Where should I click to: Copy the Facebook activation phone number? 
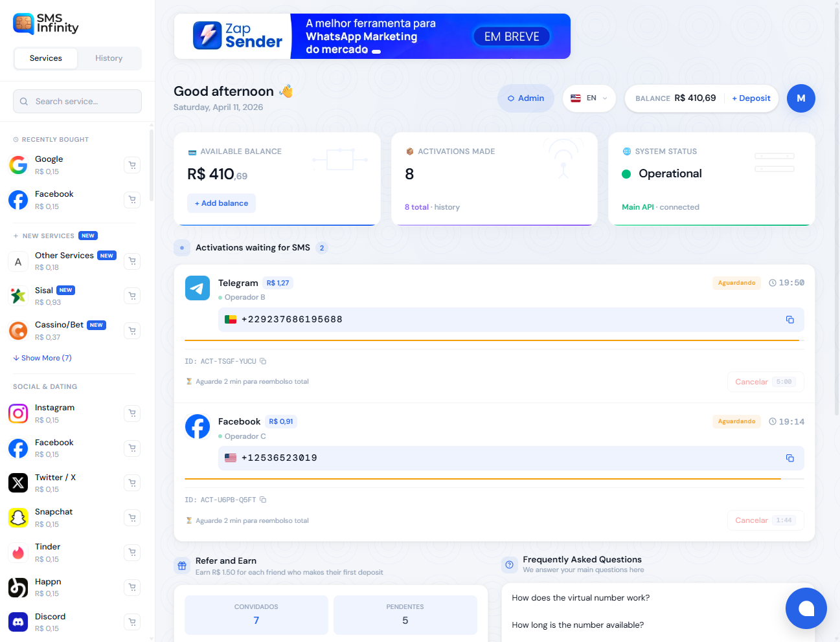pyautogui.click(x=789, y=458)
